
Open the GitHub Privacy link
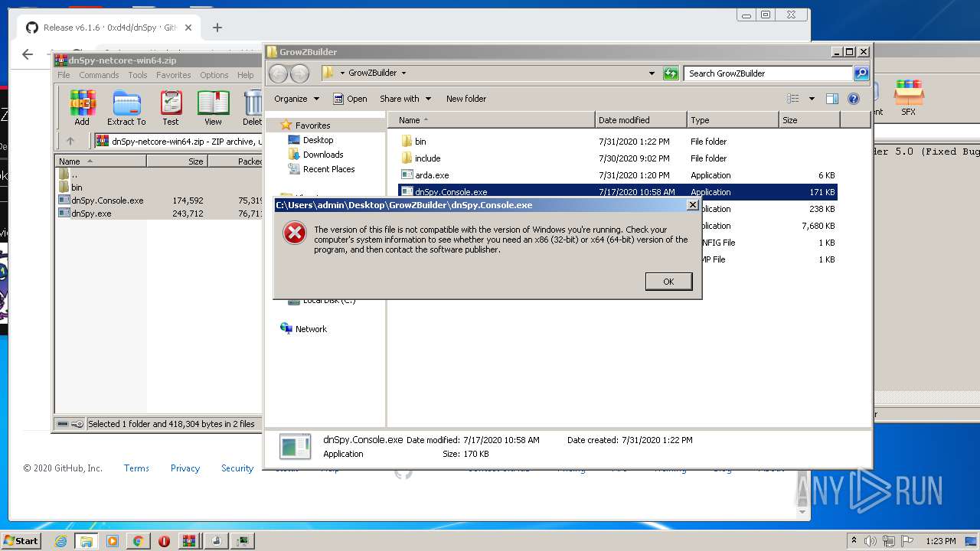tap(185, 468)
